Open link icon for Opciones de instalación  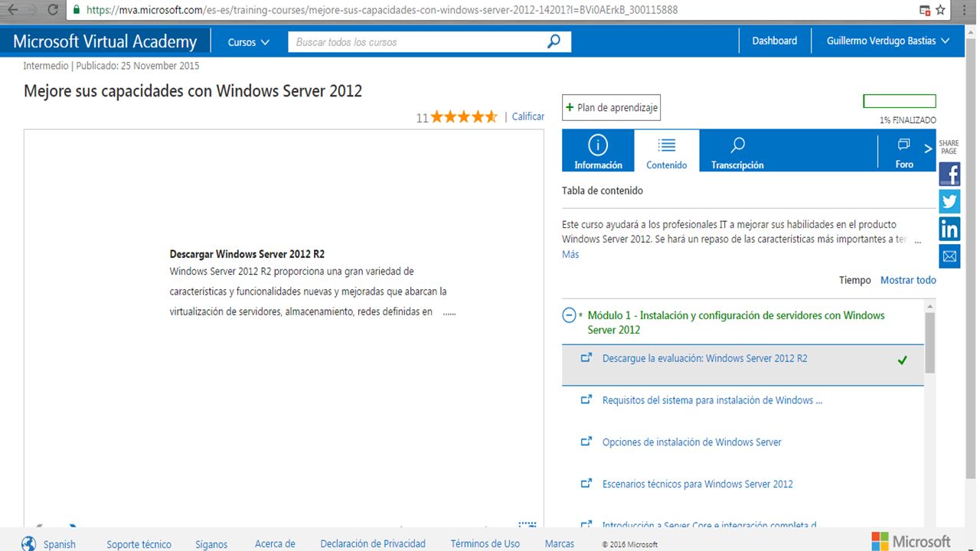point(586,442)
